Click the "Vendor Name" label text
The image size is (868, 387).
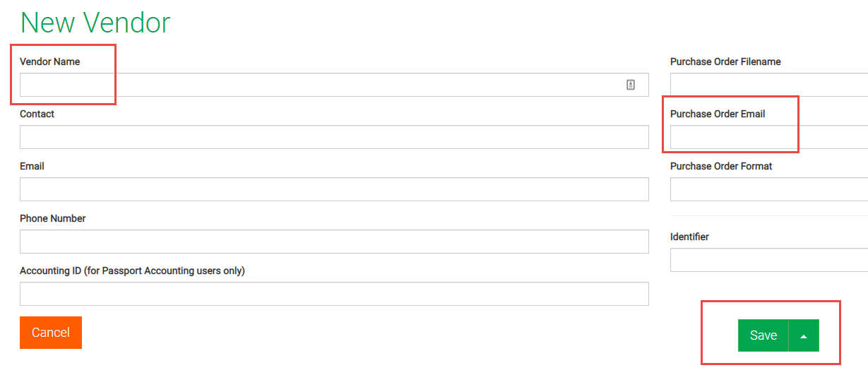50,61
